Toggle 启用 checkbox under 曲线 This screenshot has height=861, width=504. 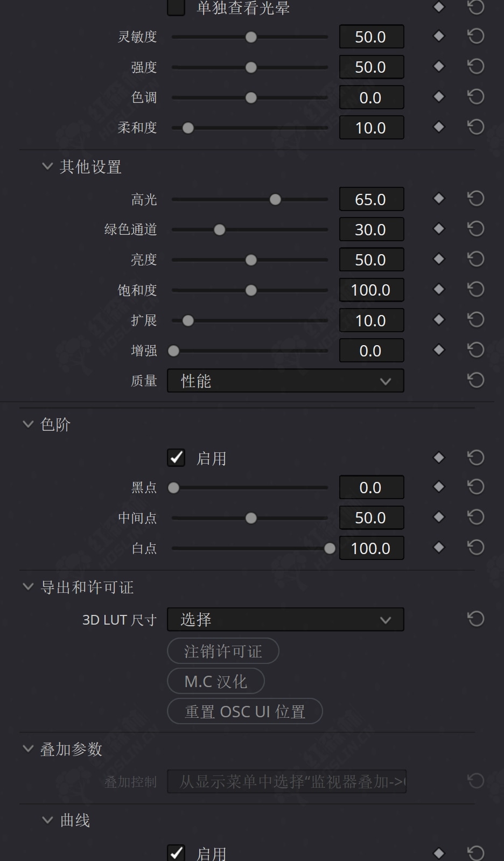(176, 853)
